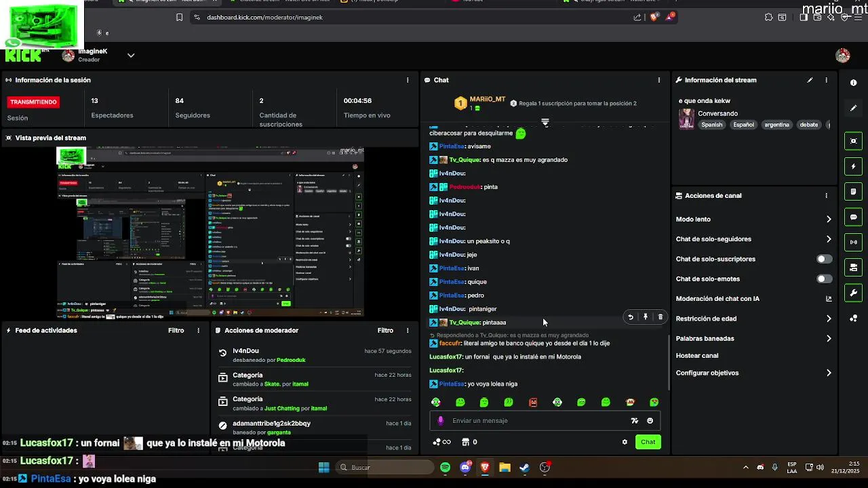
Task: Open the shop icon showing 0
Action: 469,442
